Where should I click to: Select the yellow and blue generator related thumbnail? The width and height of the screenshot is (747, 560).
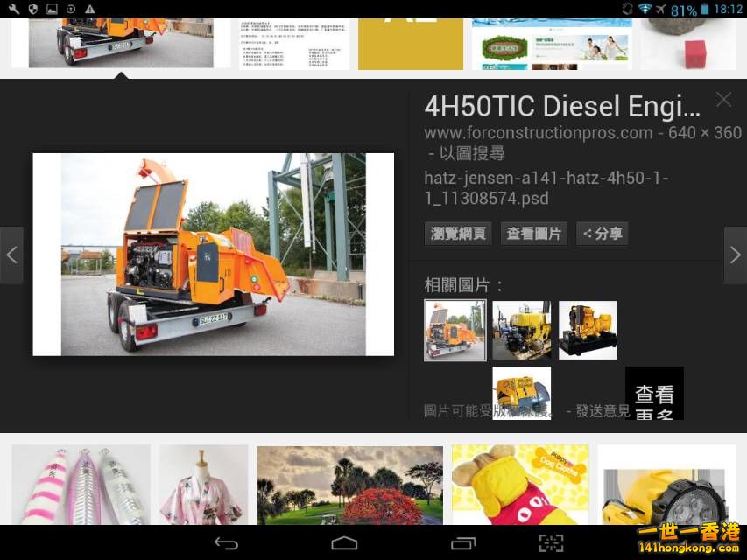(x=522, y=393)
